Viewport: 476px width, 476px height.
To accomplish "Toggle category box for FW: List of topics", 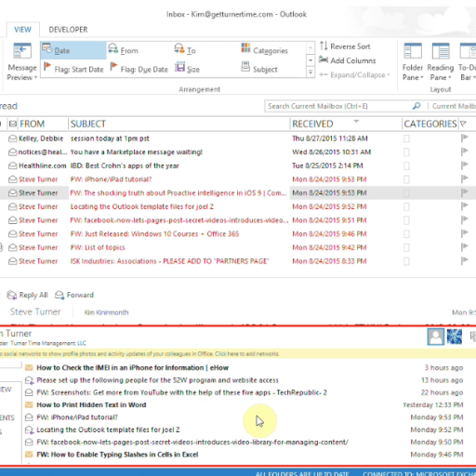I will (x=406, y=247).
